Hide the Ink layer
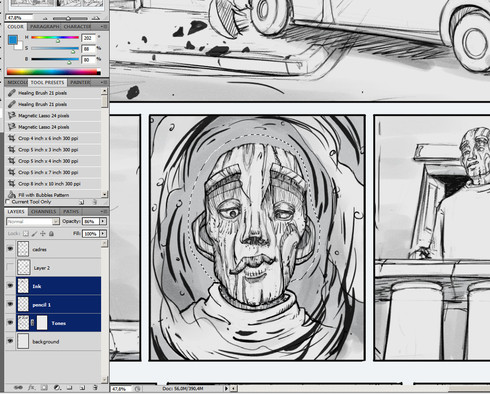This screenshot has width=490, height=394. (x=10, y=286)
